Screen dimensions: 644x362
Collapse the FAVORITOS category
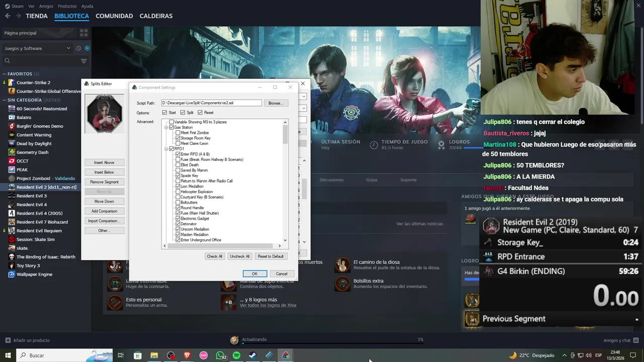pos(5,74)
